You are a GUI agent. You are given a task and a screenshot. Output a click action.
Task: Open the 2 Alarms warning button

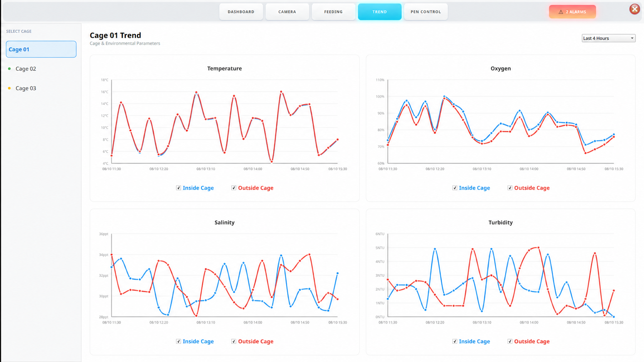(x=572, y=12)
